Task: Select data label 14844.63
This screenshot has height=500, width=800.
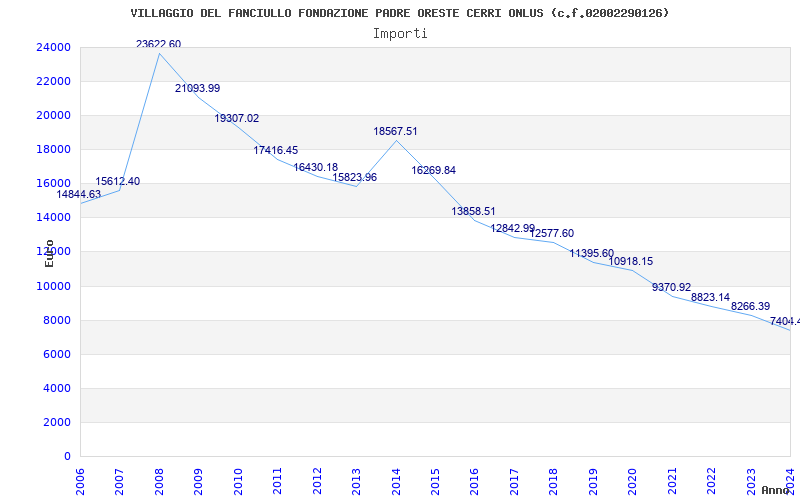Action: coord(79,194)
